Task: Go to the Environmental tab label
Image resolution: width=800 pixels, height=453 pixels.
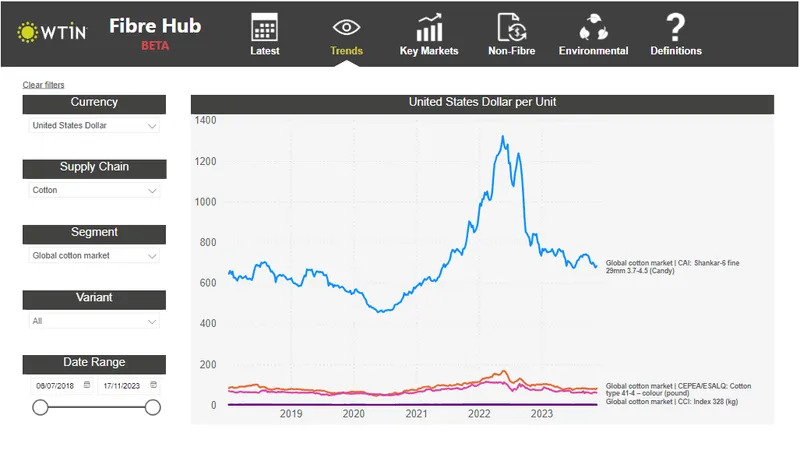Action: (593, 51)
